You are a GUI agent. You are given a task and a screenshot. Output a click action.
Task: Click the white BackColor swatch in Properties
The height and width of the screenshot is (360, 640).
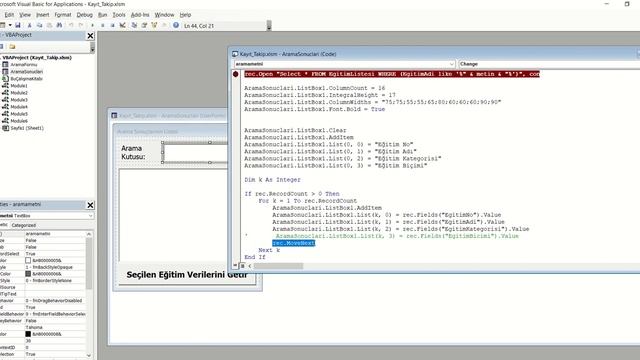pyautogui.click(x=28, y=260)
